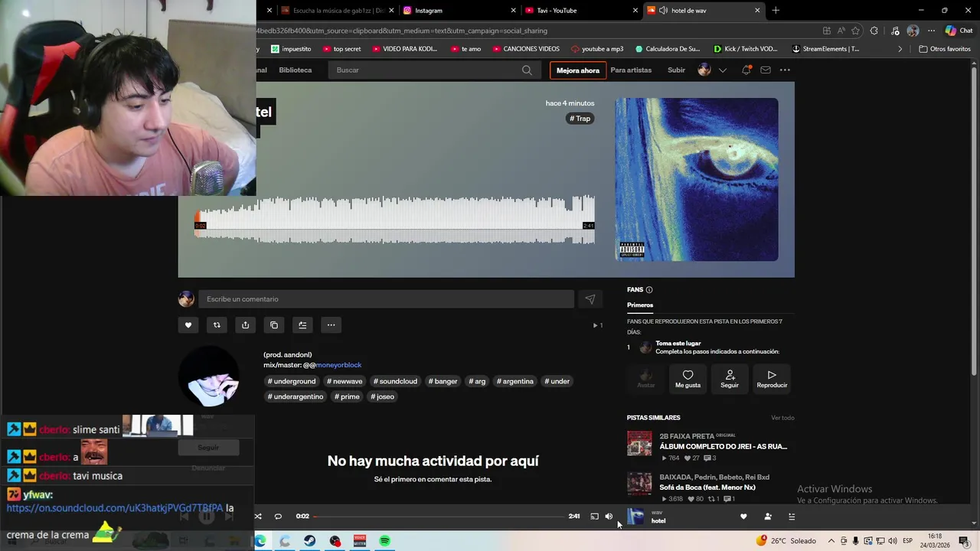The height and width of the screenshot is (551, 980).
Task: Open the hotel album artwork
Action: pos(697,180)
